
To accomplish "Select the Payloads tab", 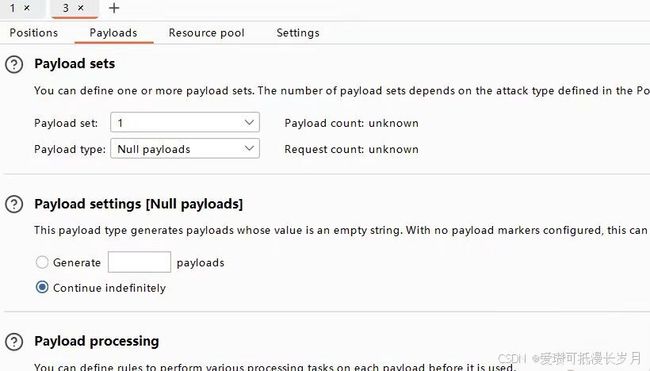I will pos(113,33).
